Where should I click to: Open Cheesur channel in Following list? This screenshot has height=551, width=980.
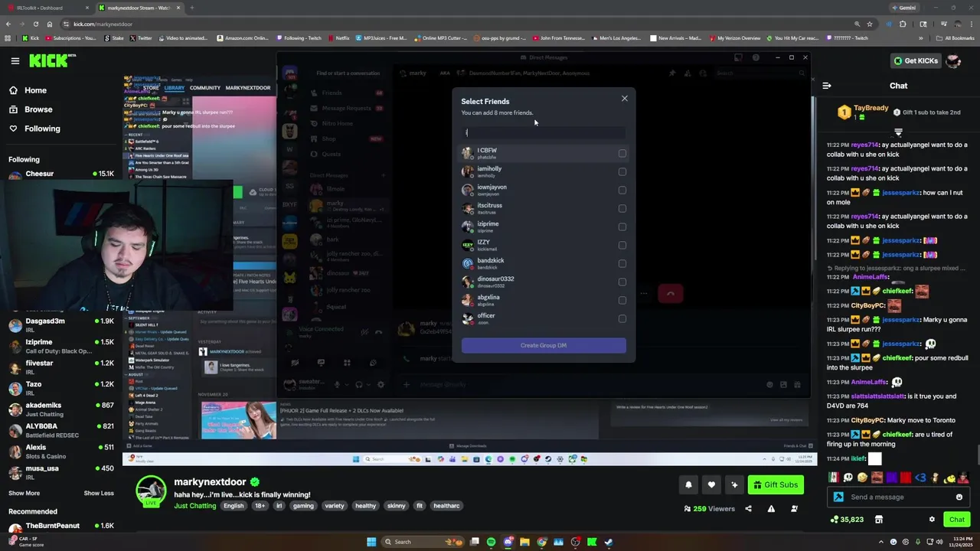click(x=61, y=174)
